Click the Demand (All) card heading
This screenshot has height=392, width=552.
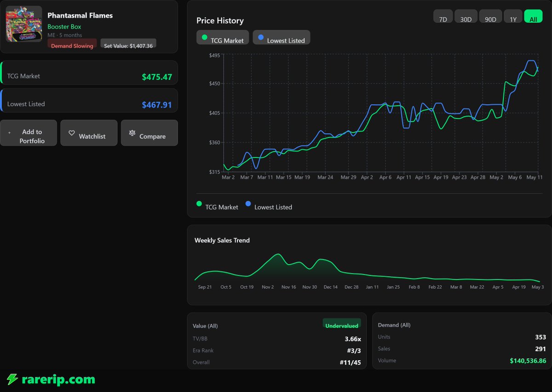[394, 325]
